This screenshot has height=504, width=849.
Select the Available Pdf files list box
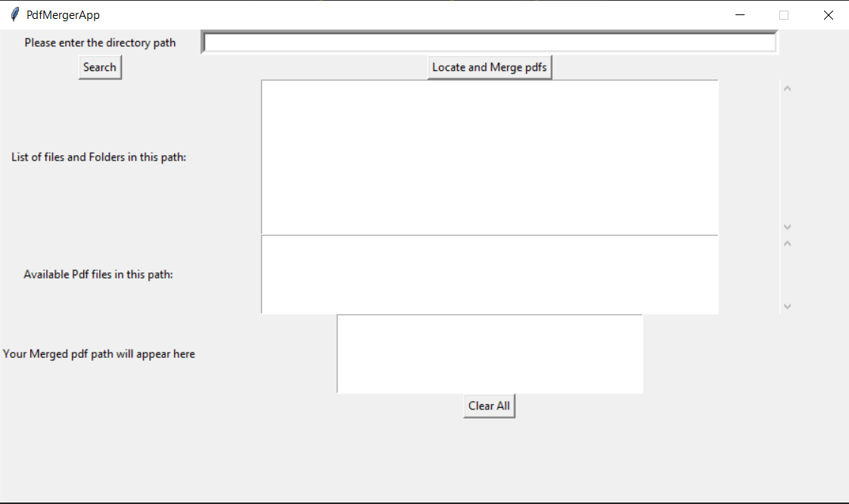pos(489,274)
